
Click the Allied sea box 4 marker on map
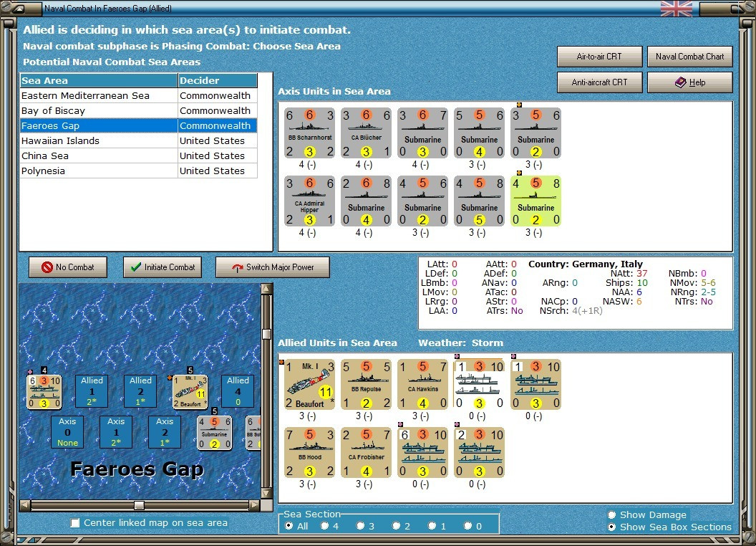238,391
